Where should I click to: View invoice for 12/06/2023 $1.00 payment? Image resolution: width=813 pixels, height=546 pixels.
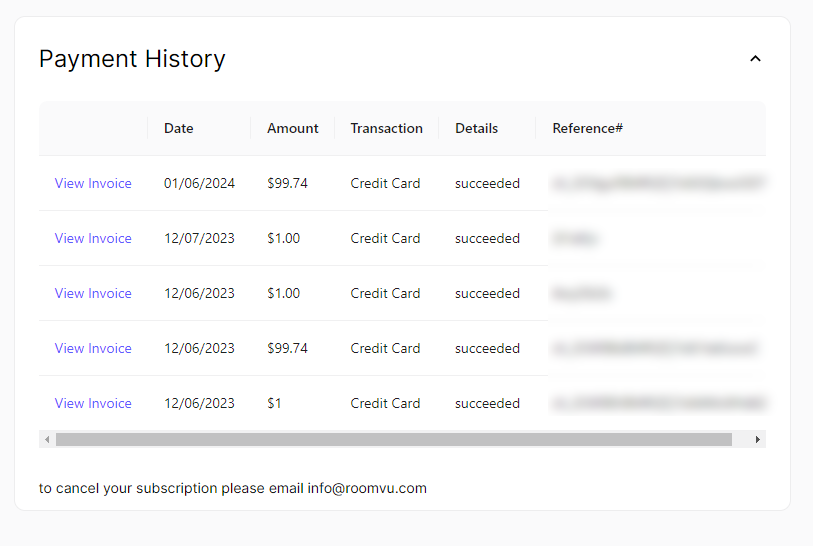pos(93,293)
